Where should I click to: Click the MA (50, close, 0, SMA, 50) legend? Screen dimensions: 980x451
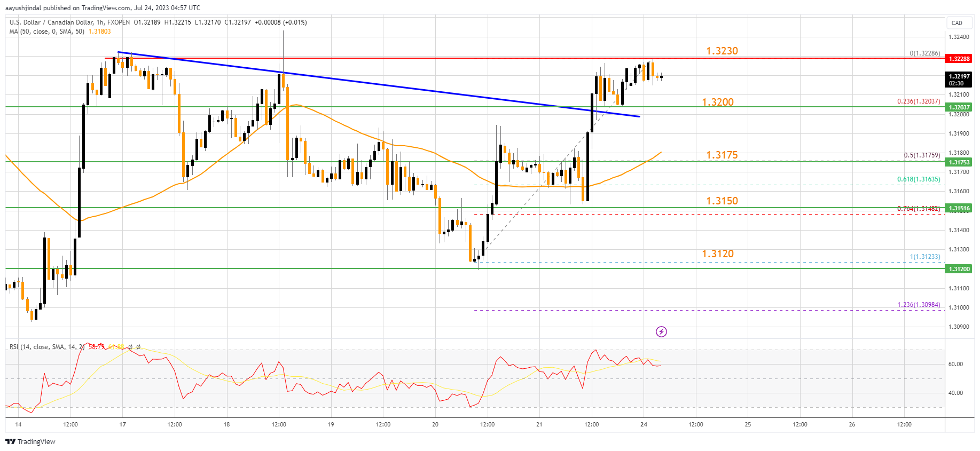point(47,31)
